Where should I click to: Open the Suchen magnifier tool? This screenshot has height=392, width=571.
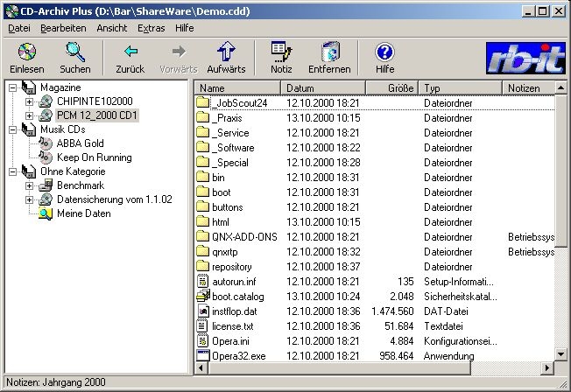(x=74, y=52)
